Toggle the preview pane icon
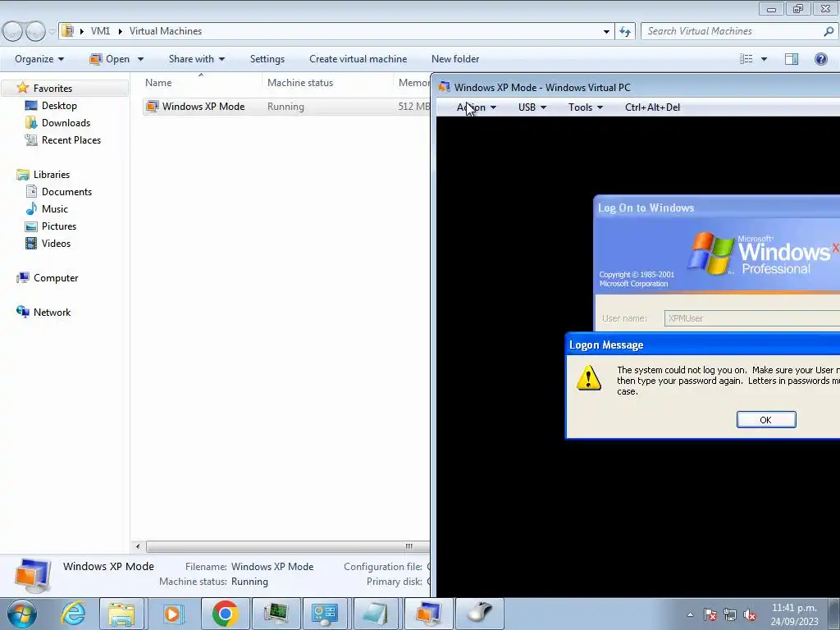This screenshot has height=630, width=840. 792,59
